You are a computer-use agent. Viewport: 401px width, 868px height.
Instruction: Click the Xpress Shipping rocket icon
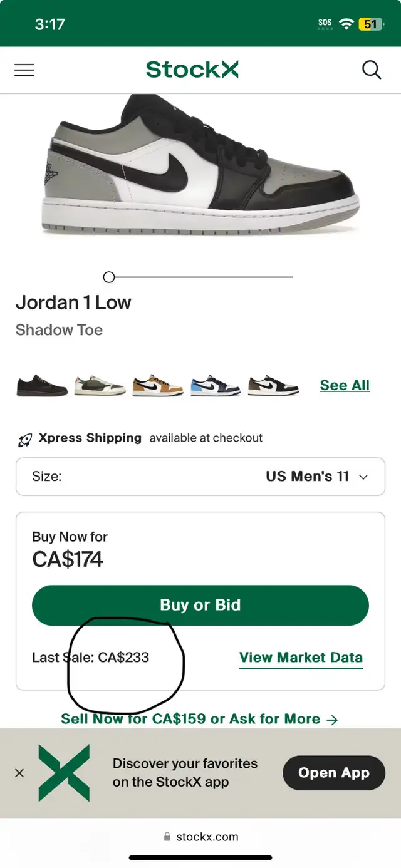[x=24, y=440]
